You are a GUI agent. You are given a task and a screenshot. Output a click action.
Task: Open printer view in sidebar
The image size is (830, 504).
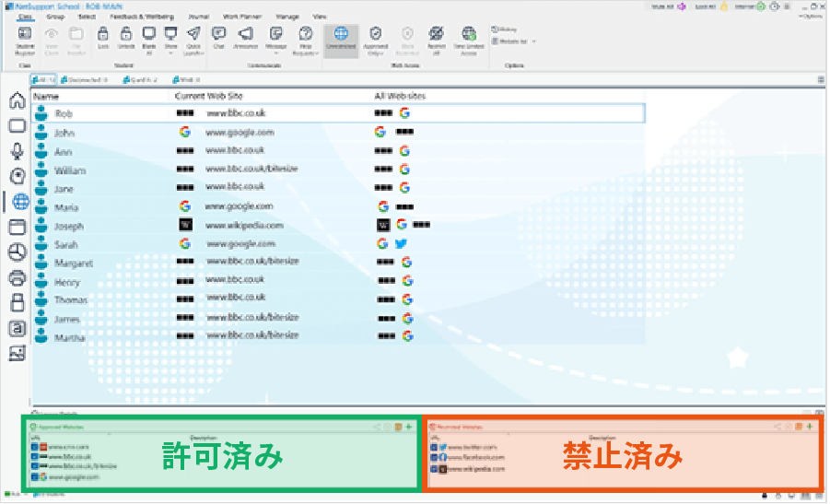pyautogui.click(x=18, y=277)
